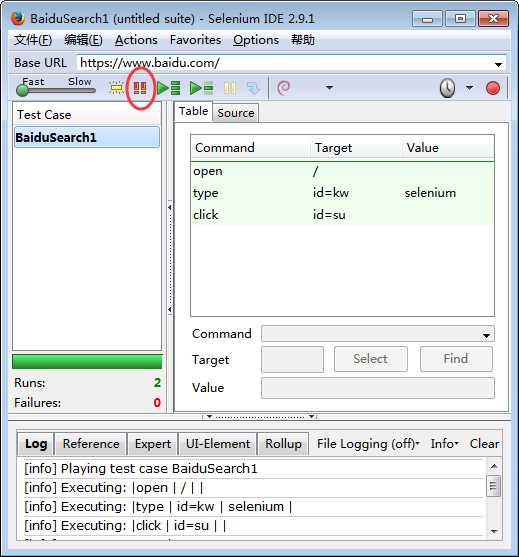This screenshot has width=519, height=557.
Task: Click the red record button
Action: (493, 88)
